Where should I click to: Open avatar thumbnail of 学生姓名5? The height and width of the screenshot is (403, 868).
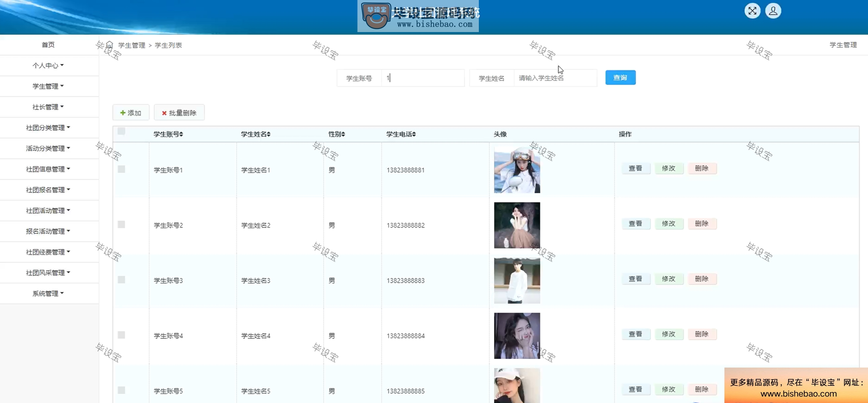[517, 385]
